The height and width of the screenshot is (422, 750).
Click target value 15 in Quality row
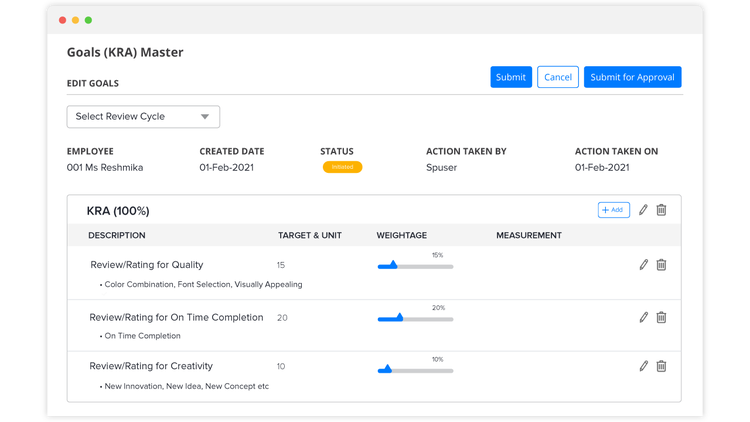[x=281, y=265]
